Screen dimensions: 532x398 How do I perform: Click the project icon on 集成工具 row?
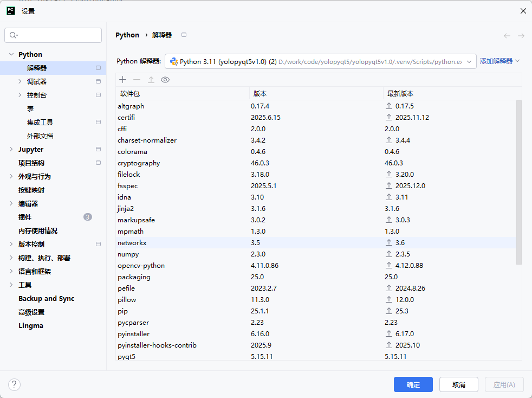(x=99, y=122)
